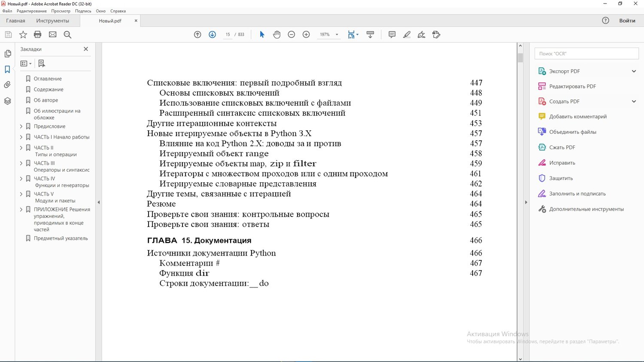Switch to the Главная tab
Image resolution: width=644 pixels, height=362 pixels.
tap(15, 21)
